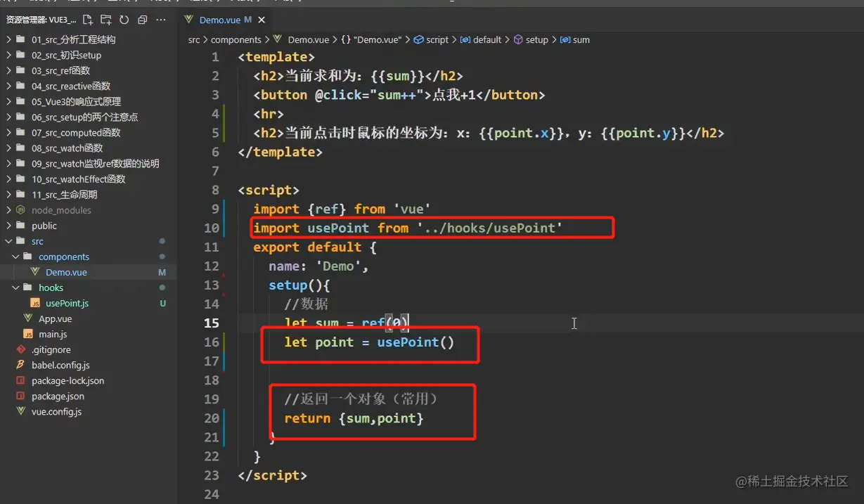864x504 pixels.
Task: Expand the 11_src_生命周期 folder chevron
Action: 8,195
